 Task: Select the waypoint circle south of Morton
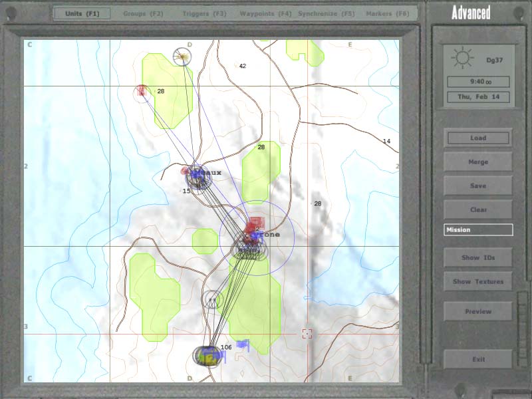tap(212, 300)
